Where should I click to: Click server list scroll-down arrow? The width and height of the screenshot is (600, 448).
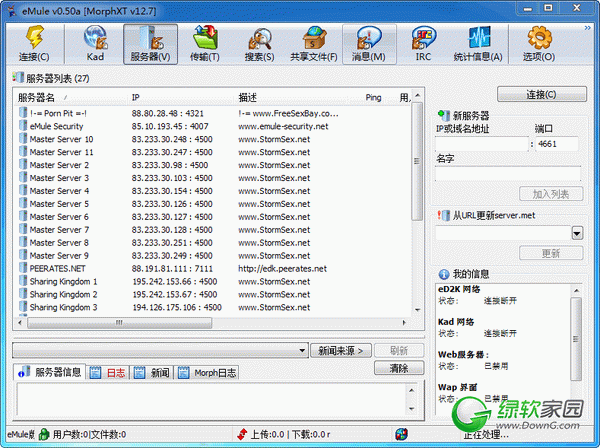point(417,310)
